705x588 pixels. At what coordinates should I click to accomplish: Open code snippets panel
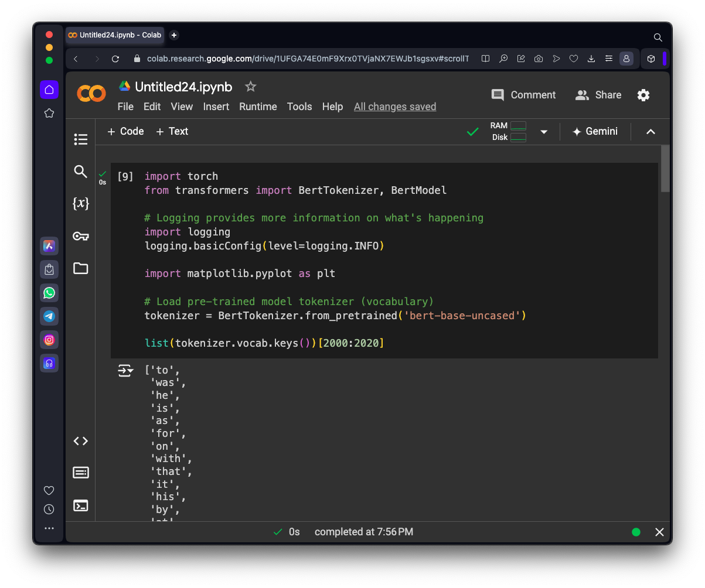pos(81,441)
